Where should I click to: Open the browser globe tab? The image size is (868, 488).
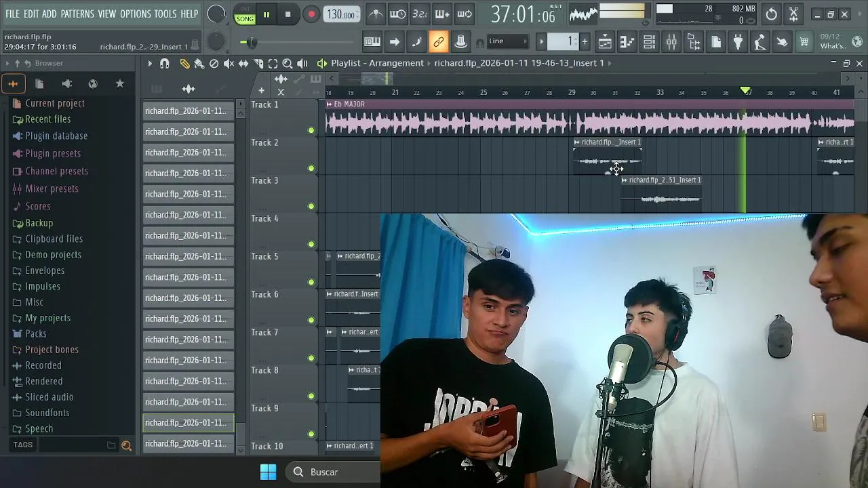click(93, 83)
